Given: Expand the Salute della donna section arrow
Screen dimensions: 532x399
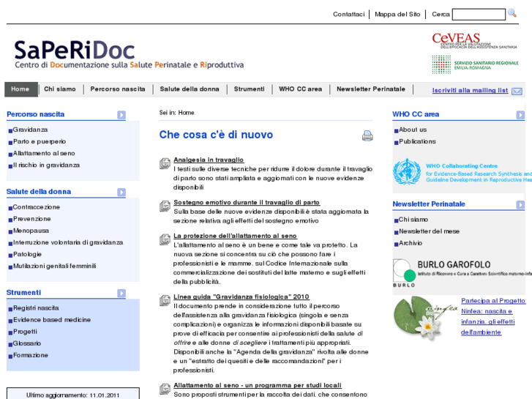Looking at the screenshot, I should (x=121, y=193).
